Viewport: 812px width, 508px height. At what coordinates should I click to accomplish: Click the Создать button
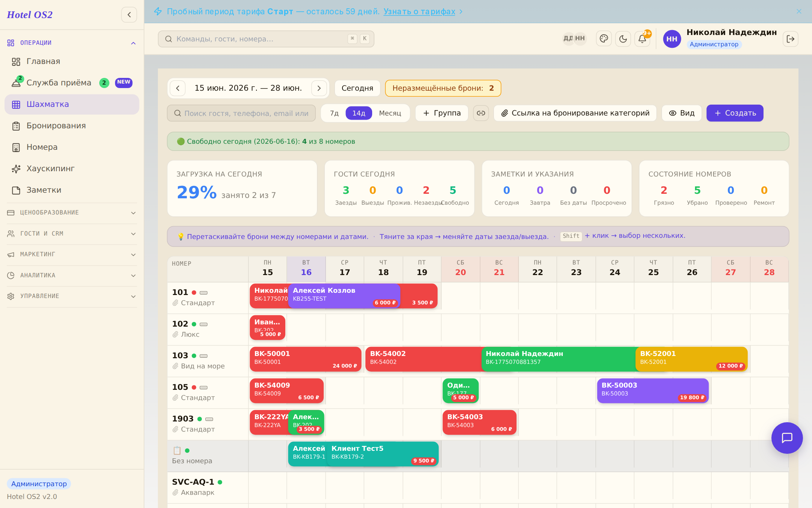coord(735,113)
